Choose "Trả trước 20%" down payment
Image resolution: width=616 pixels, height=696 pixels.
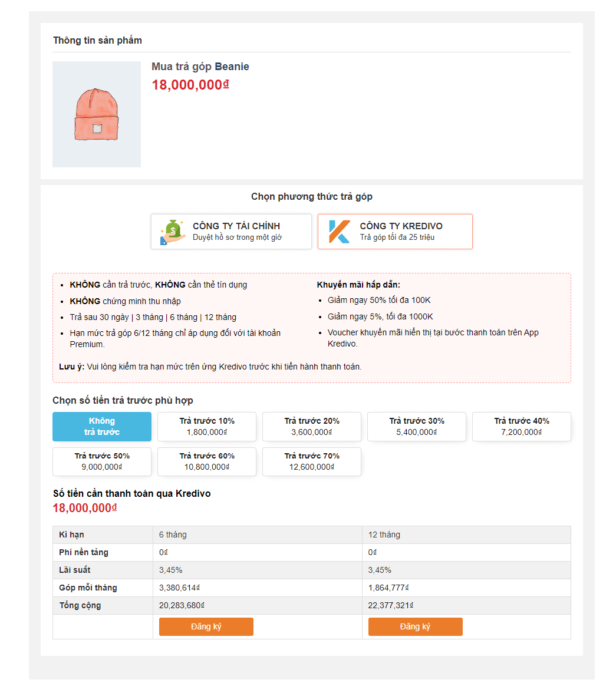[x=311, y=426]
